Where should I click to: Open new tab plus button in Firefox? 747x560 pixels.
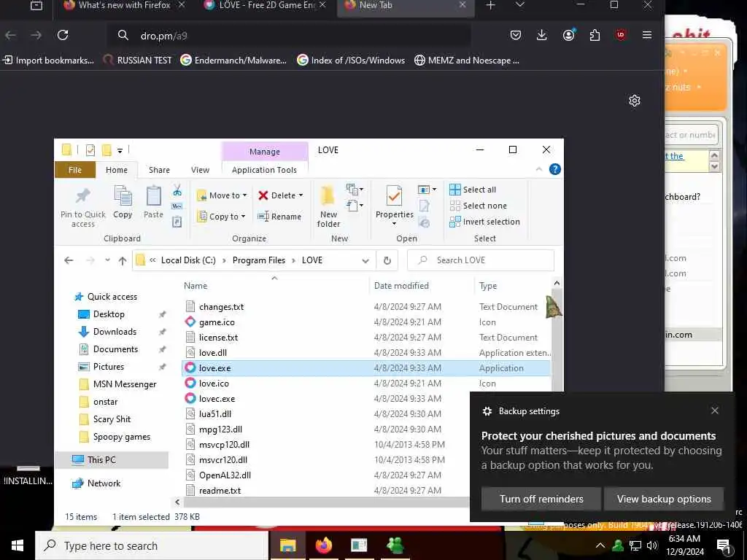[491, 5]
